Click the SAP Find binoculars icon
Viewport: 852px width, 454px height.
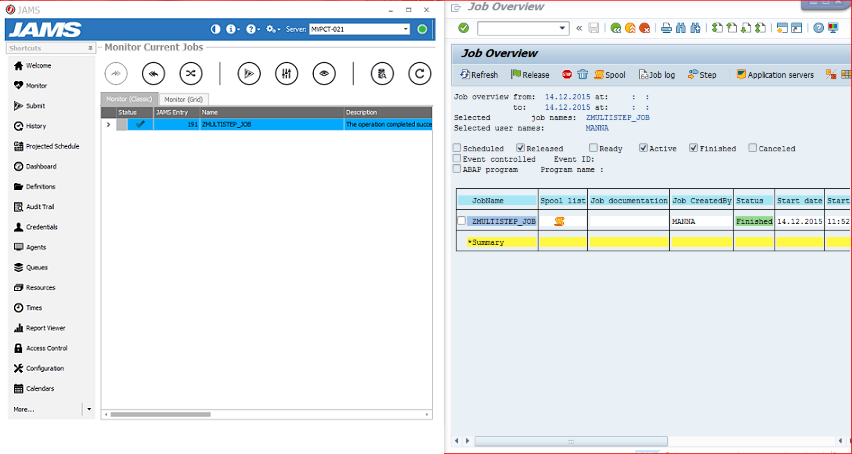point(681,28)
